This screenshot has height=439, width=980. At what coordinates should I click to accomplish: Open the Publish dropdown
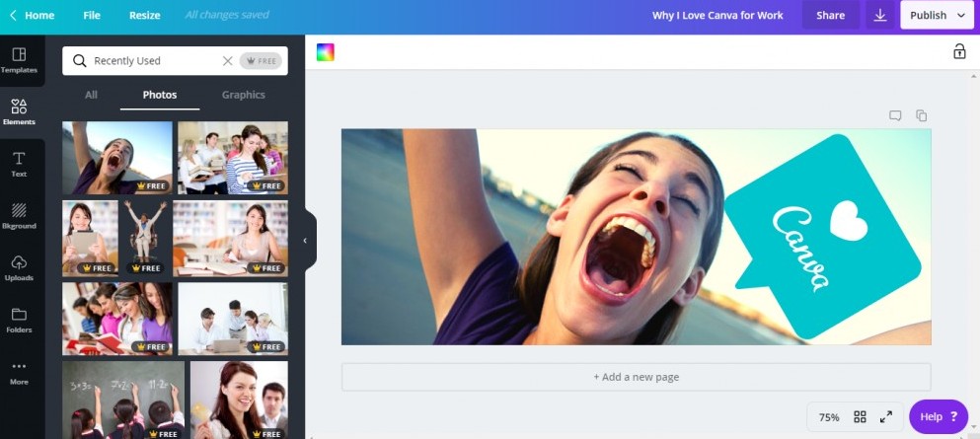click(937, 15)
